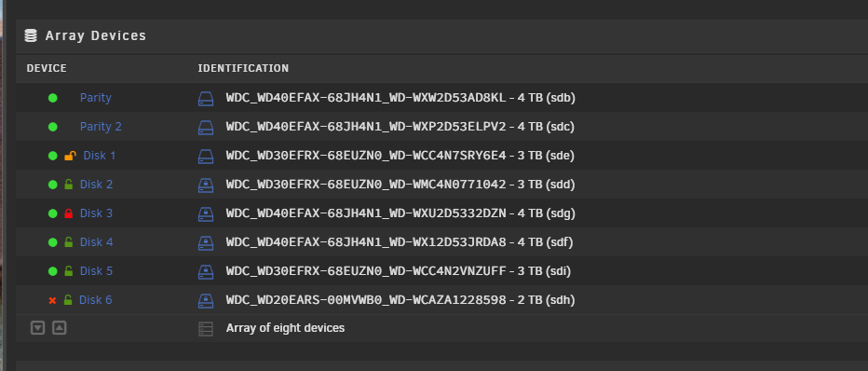Click the drive icon for Disk 6 sdh
This screenshot has height=371, width=868.
click(x=206, y=301)
